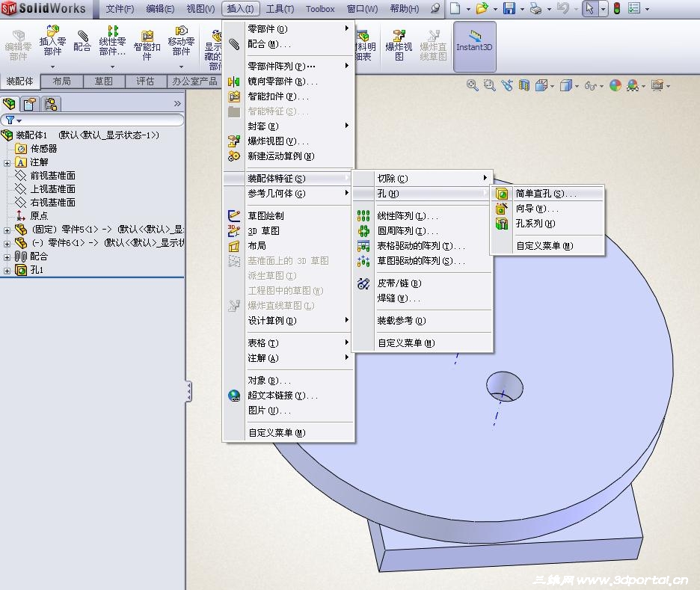Open the FeatureManager design tree tab
The image size is (700, 590).
coord(10,104)
